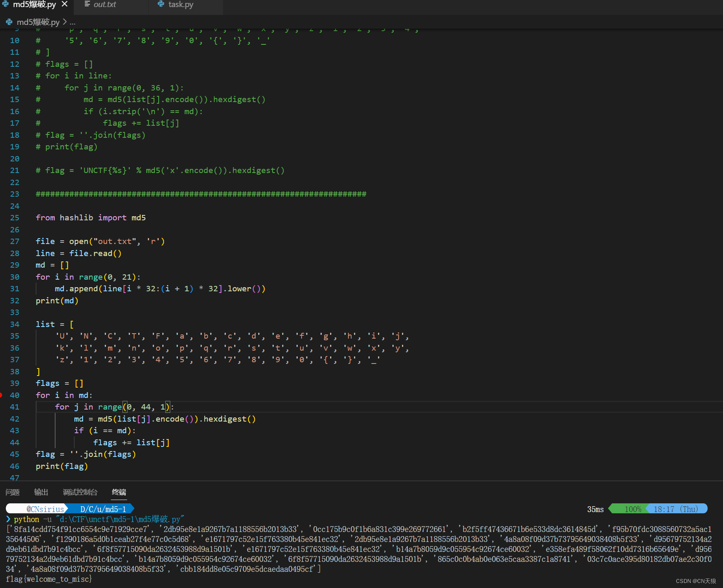
Task: Click the 'print(md)' statement
Action: point(57,301)
